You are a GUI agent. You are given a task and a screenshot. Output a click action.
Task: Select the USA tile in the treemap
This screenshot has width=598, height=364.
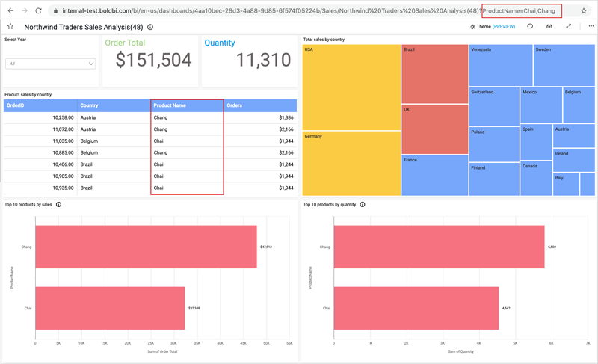tap(351, 86)
